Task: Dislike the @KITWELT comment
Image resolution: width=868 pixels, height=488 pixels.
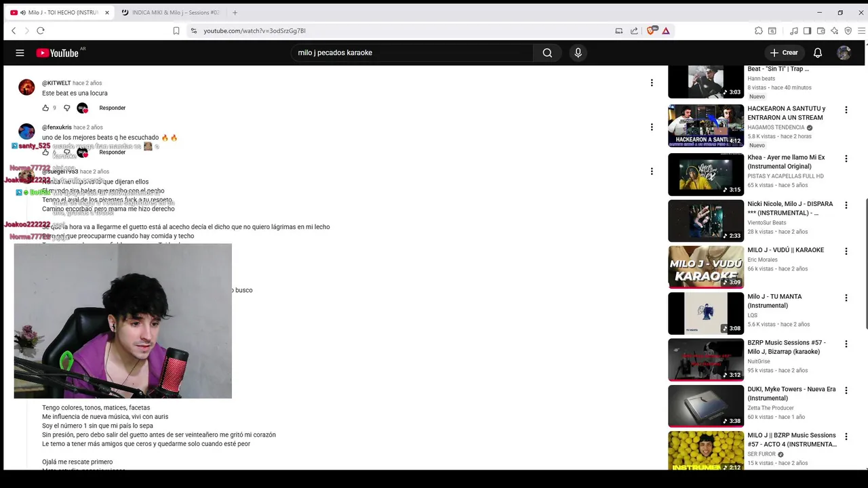Action: point(66,108)
